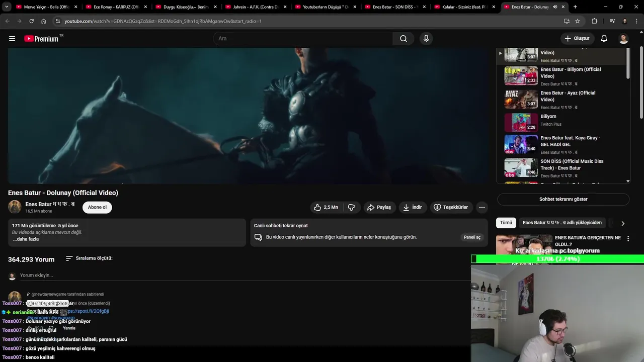Go back in browser history

pos(8,21)
